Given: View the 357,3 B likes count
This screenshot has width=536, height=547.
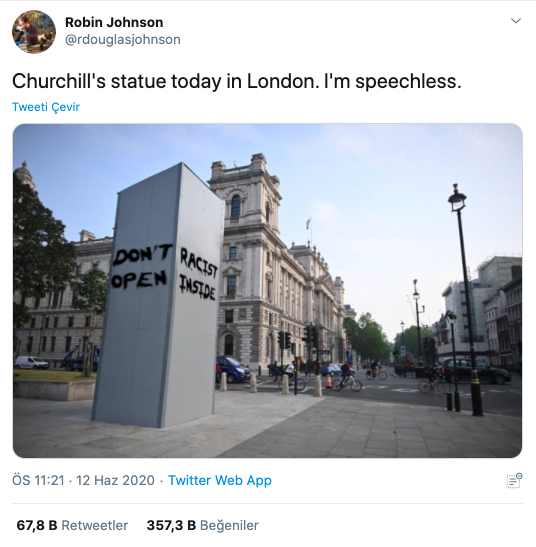Looking at the screenshot, I should pyautogui.click(x=171, y=525).
